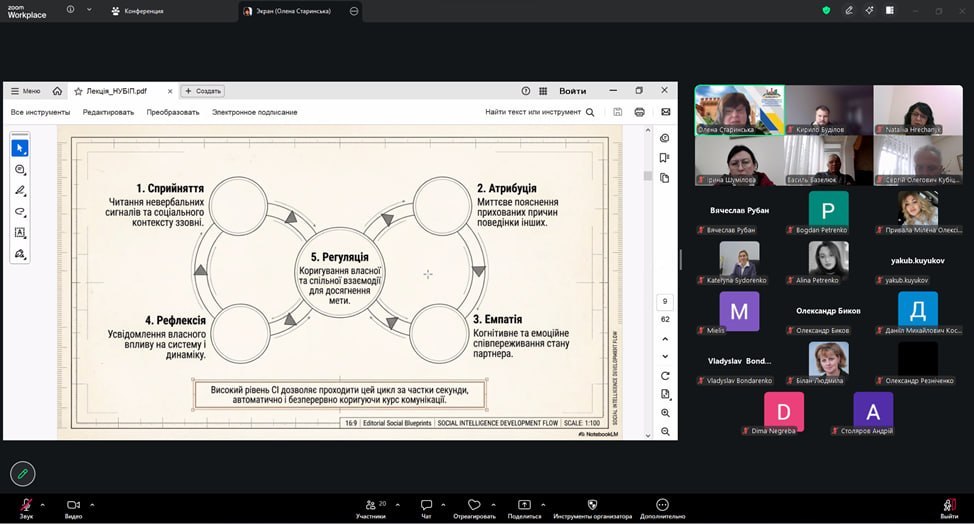The height and width of the screenshot is (524, 974).
Task: Star the Лекція_НУБіП.pdf tab as favorite
Action: pyautogui.click(x=78, y=91)
